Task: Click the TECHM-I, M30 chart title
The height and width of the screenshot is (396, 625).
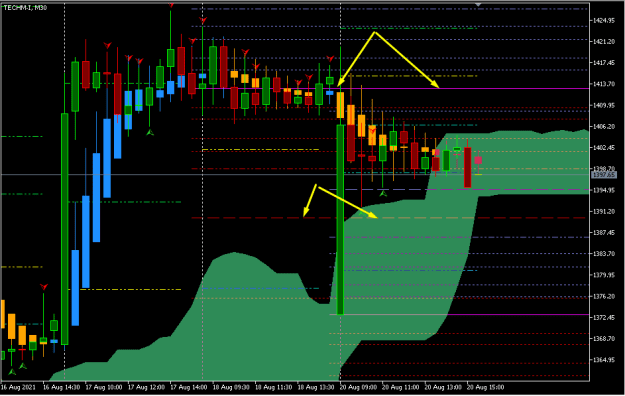Action: 25,8
